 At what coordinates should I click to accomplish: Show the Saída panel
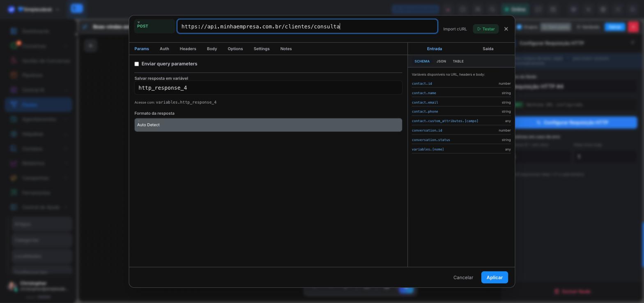coord(488,49)
